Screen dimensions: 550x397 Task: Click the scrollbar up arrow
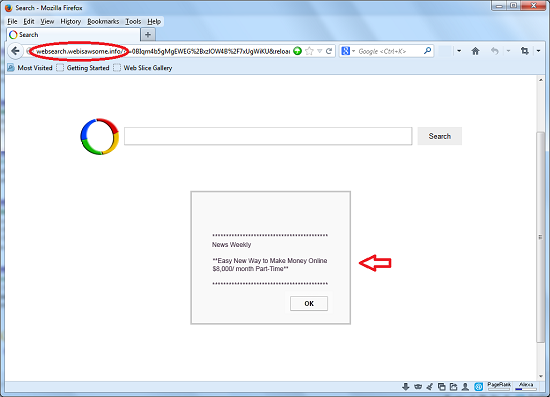click(541, 80)
